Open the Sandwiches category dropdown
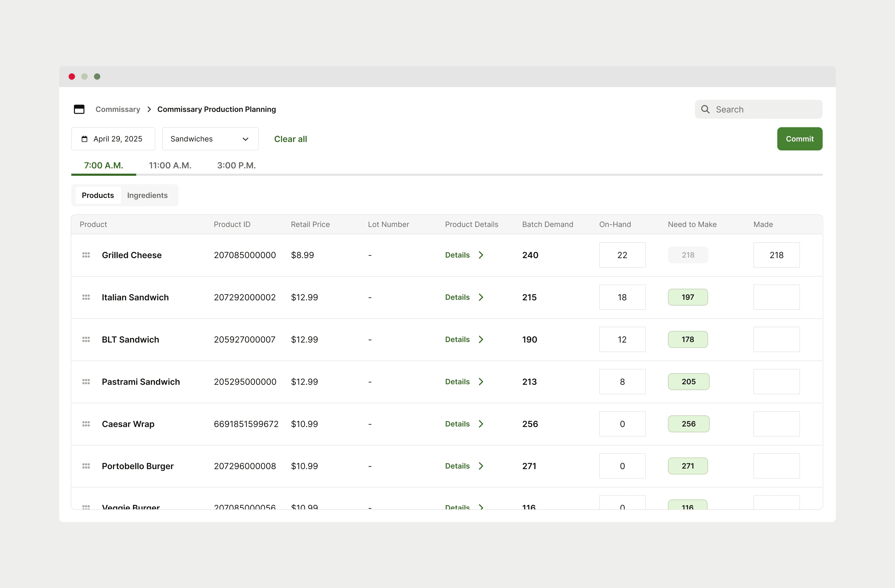Image resolution: width=895 pixels, height=588 pixels. point(210,139)
